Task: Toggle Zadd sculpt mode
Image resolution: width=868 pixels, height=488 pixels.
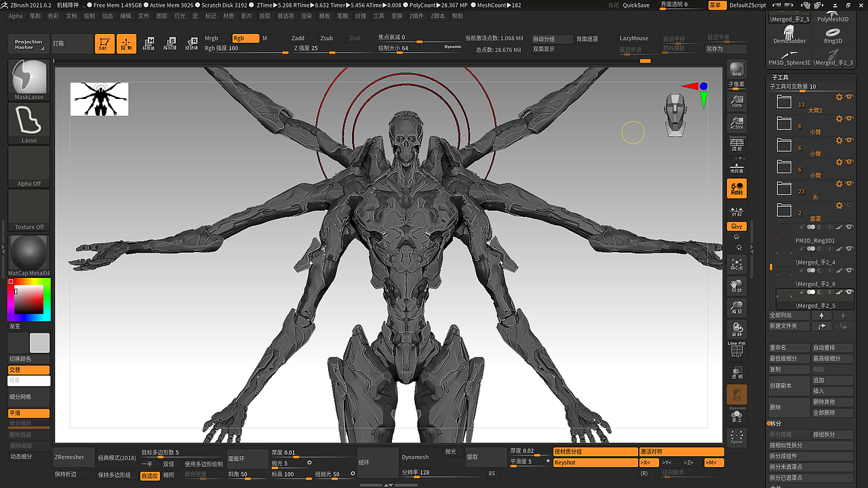Action: pyautogui.click(x=302, y=39)
